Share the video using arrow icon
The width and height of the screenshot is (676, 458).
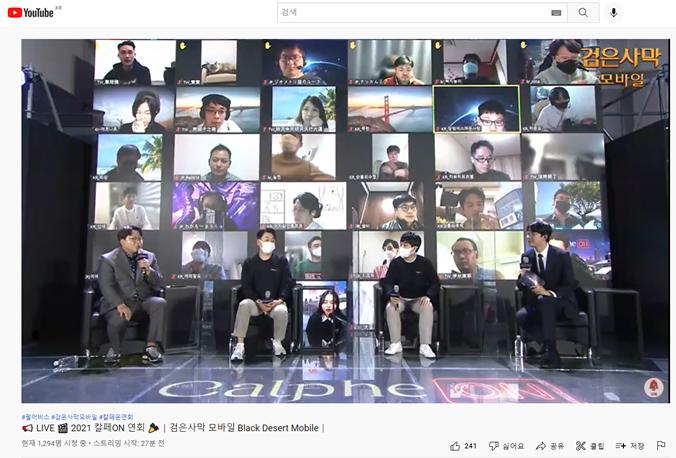tap(541, 446)
